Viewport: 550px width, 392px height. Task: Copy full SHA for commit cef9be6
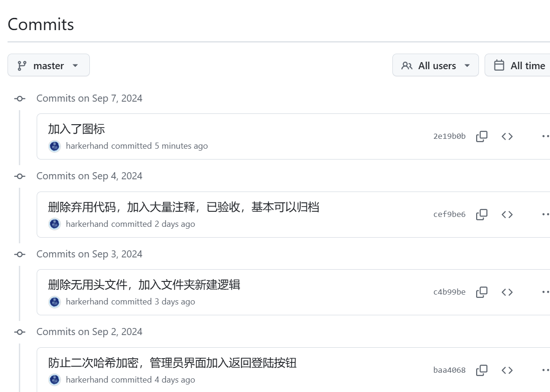point(481,215)
